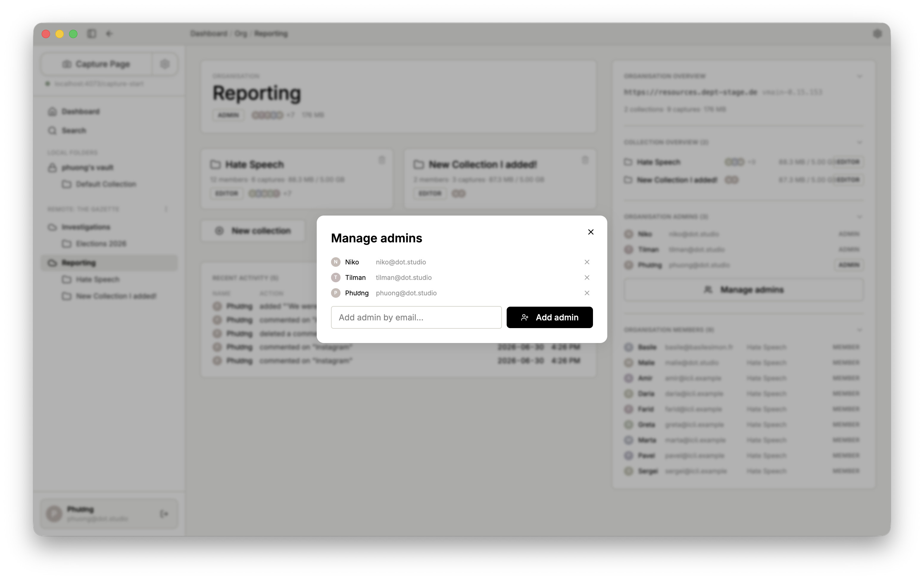Open New Collection I added! in overview
The image size is (924, 580).
[x=743, y=180]
